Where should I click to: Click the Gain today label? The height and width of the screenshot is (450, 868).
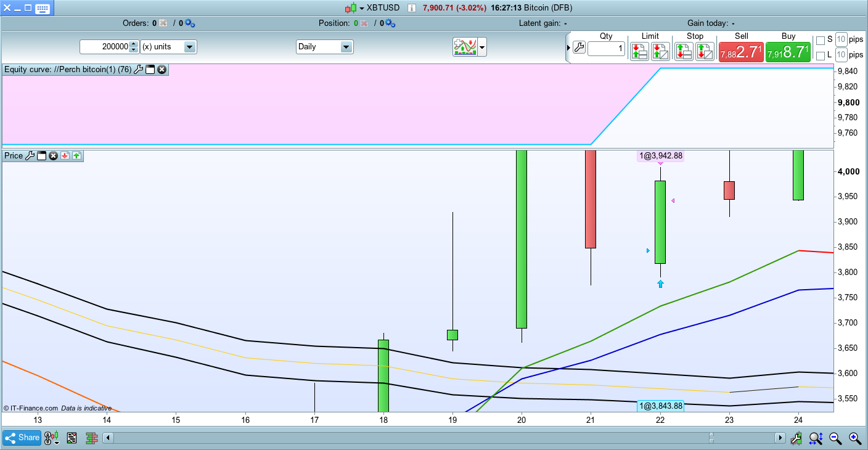pos(707,23)
